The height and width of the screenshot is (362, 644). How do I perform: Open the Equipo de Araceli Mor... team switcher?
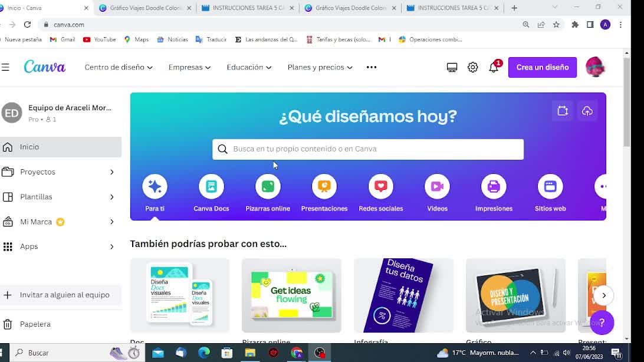coord(61,113)
